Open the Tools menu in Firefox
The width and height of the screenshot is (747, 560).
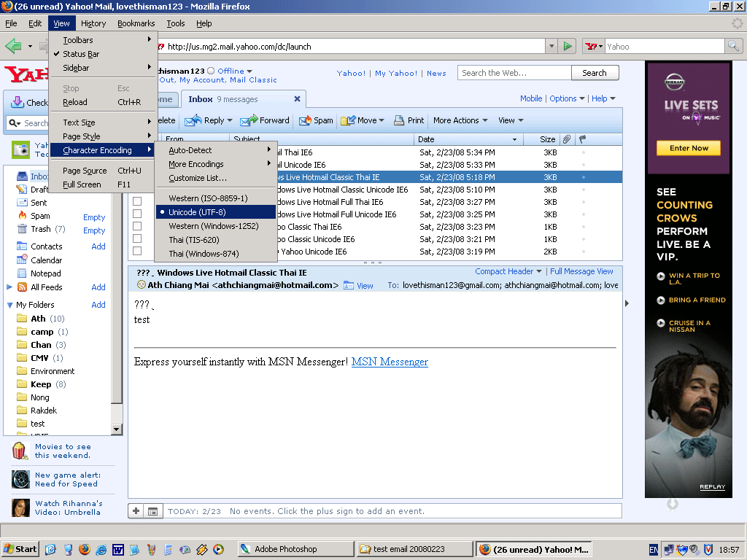pyautogui.click(x=175, y=23)
